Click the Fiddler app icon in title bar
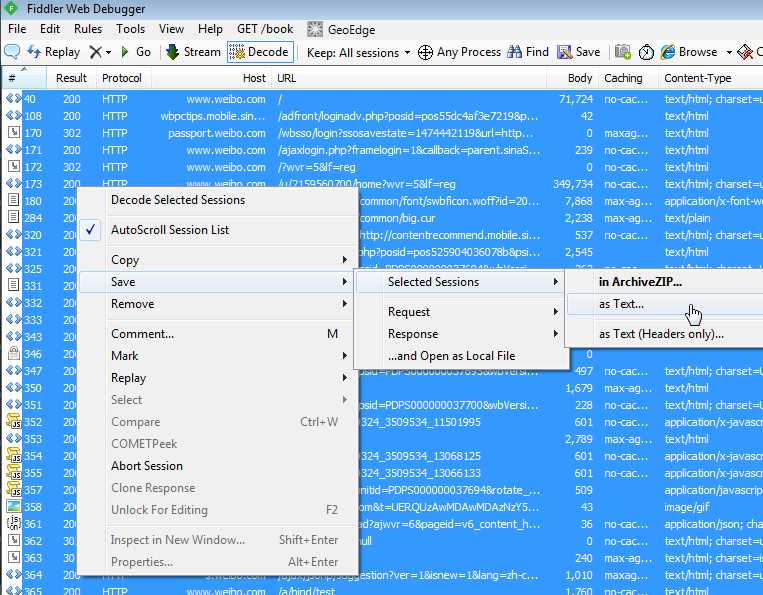 coord(11,8)
